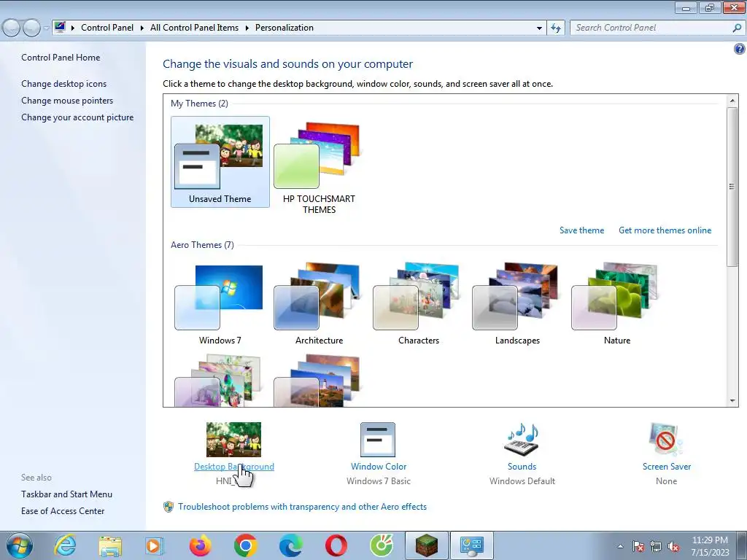
Task: Apply the Landscapes theme
Action: tap(517, 304)
